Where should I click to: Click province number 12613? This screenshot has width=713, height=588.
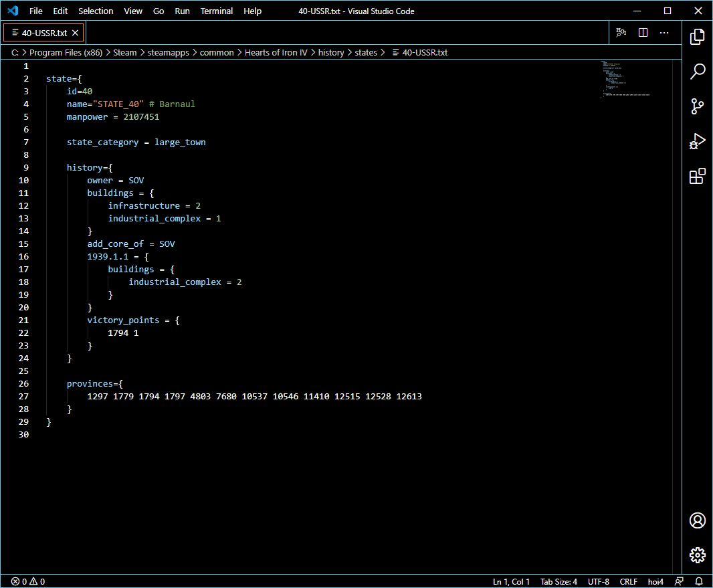tap(409, 397)
